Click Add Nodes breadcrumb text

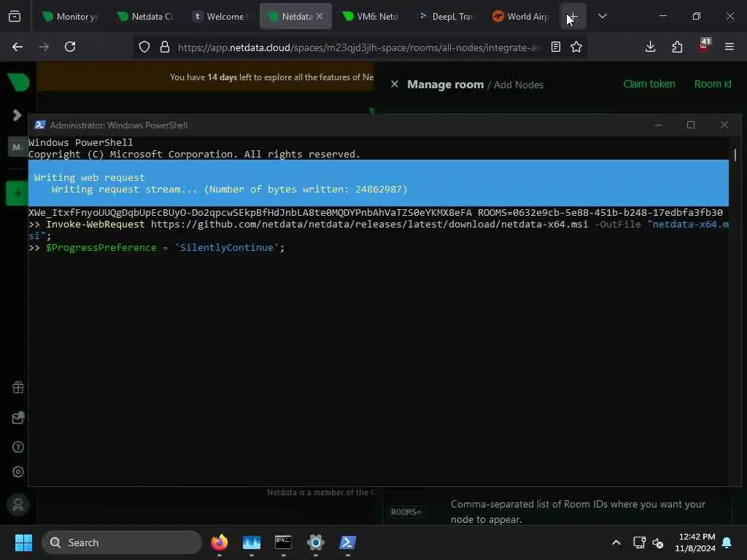pos(519,85)
